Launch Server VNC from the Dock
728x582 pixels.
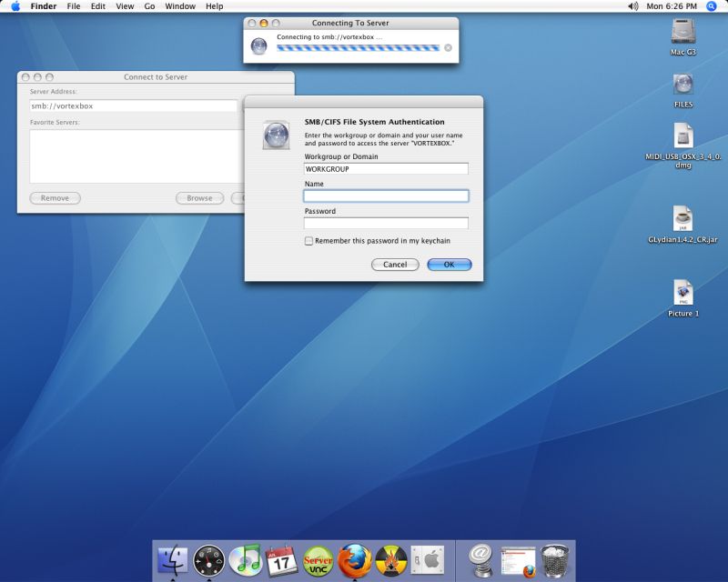pos(318,561)
